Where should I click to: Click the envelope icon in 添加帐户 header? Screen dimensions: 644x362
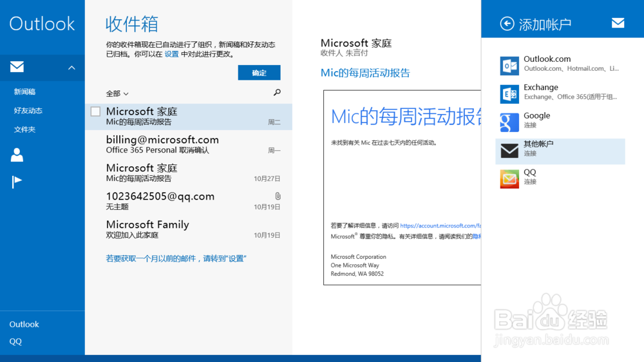618,23
